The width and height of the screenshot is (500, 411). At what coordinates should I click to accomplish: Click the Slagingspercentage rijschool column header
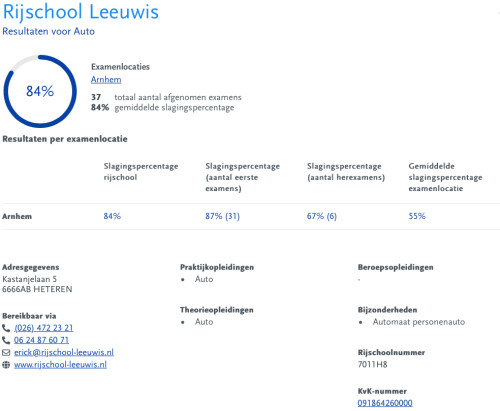(x=141, y=171)
